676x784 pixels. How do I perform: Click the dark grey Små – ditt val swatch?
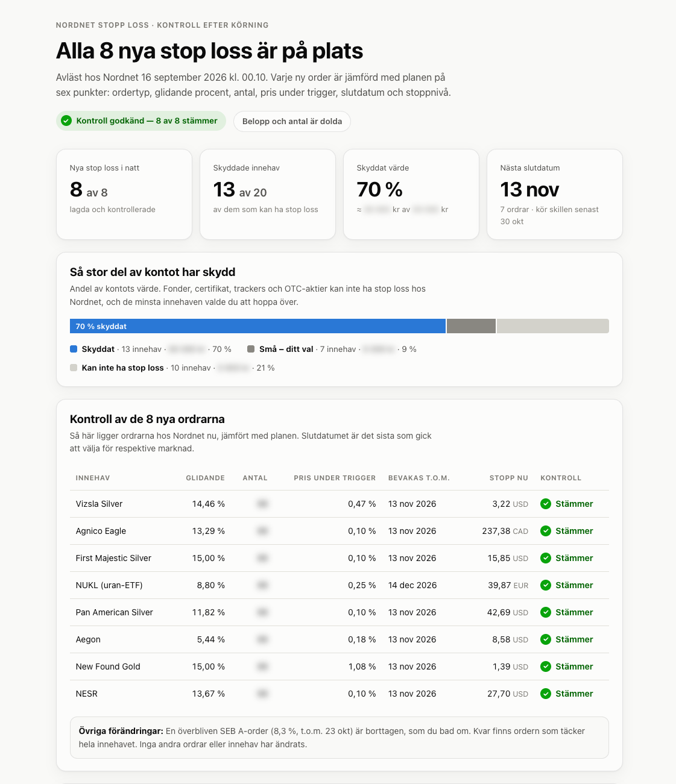251,349
